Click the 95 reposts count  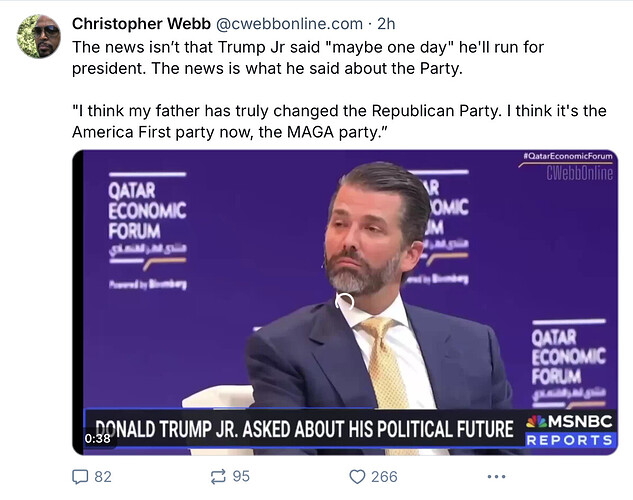[241, 476]
